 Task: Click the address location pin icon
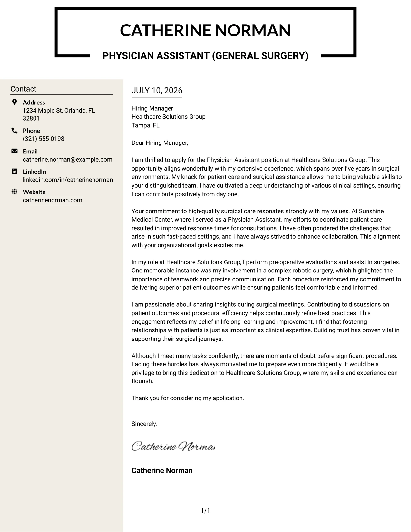point(14,102)
